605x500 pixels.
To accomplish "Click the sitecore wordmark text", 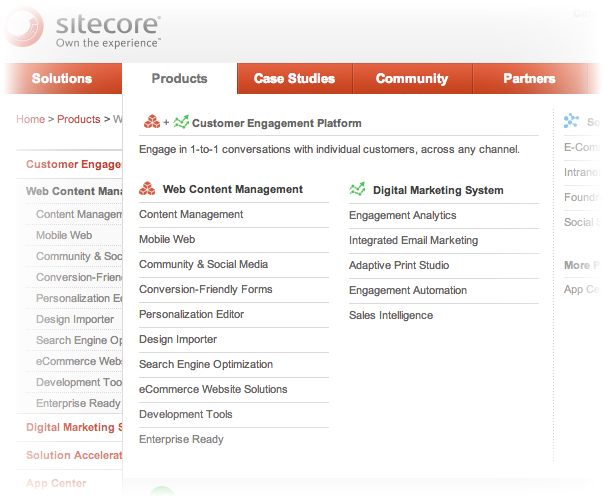I will (x=108, y=24).
